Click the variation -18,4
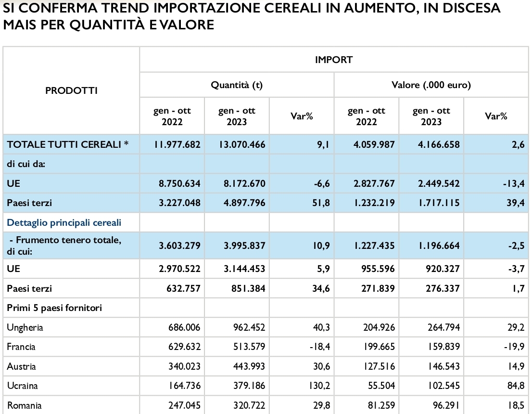 pos(320,347)
